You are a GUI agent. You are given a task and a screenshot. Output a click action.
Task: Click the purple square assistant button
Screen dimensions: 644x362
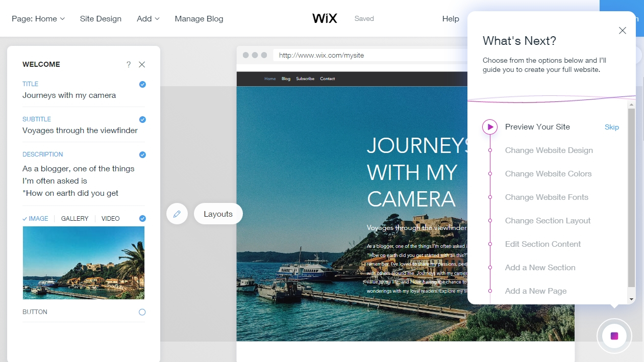click(x=614, y=336)
